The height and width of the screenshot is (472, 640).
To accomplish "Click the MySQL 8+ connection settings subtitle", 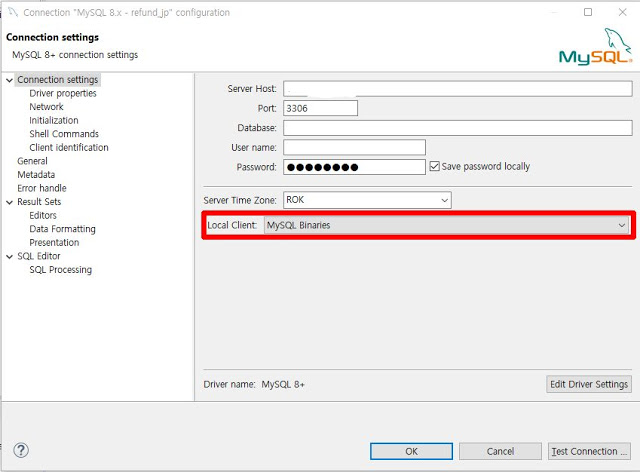I will point(75,55).
